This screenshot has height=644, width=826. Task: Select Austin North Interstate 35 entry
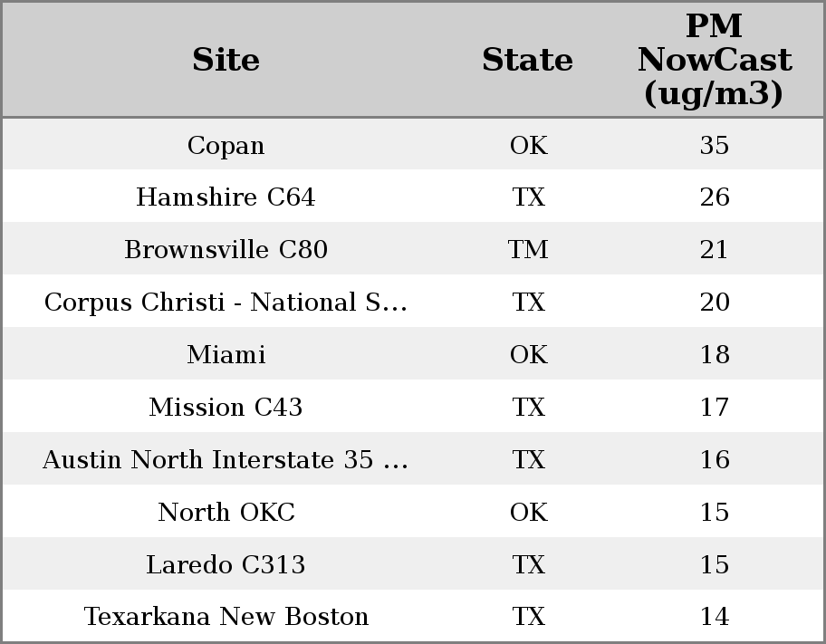(226, 460)
